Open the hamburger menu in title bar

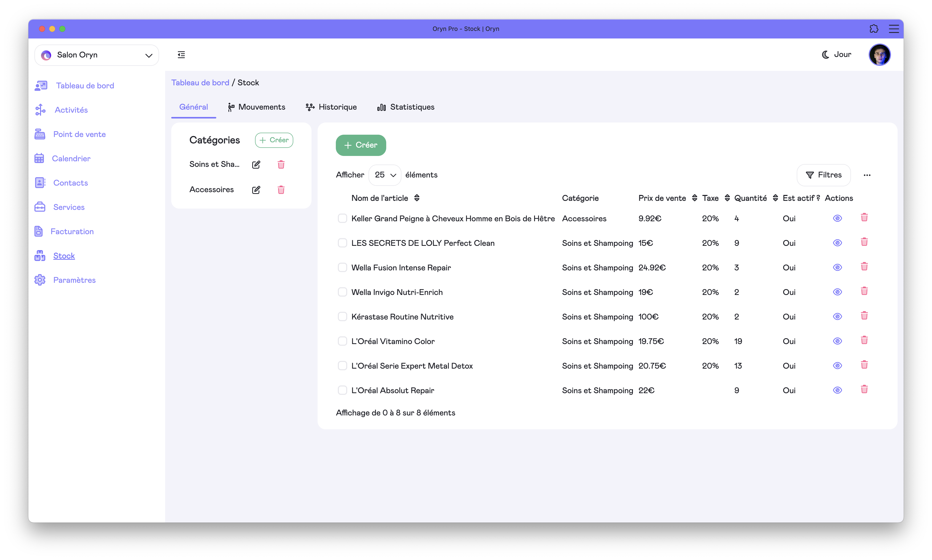click(894, 29)
